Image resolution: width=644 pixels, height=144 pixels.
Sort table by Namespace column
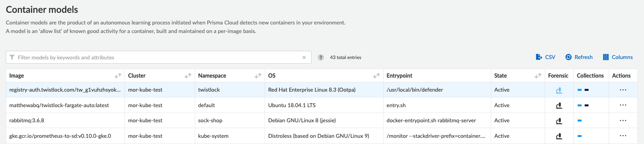(x=258, y=76)
